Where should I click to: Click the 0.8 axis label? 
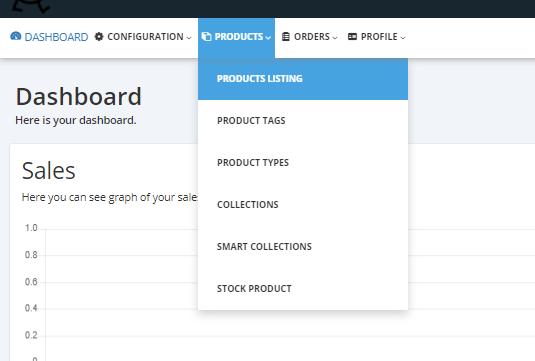tap(31, 255)
